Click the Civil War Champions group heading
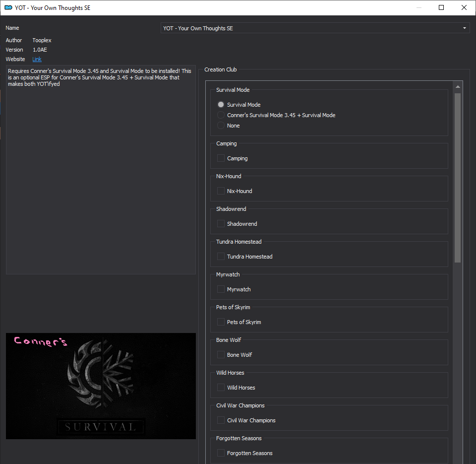Image resolution: width=476 pixels, height=464 pixels. click(240, 405)
